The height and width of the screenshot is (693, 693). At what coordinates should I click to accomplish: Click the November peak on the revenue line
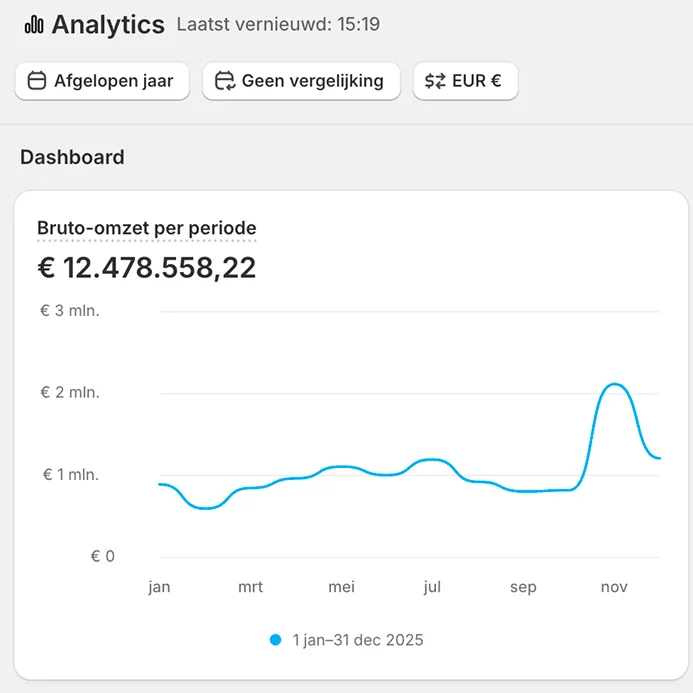[x=615, y=384]
